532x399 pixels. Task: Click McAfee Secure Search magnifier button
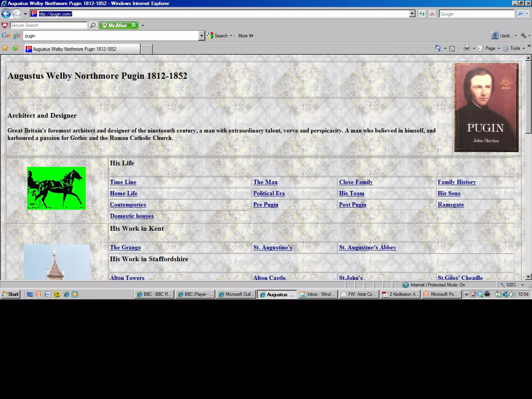93,25
